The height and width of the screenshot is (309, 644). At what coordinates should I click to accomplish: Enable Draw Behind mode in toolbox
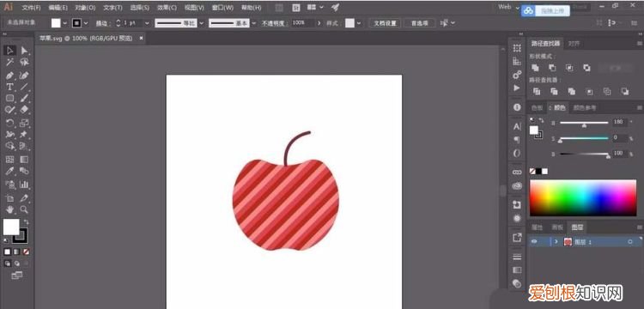(x=17, y=264)
